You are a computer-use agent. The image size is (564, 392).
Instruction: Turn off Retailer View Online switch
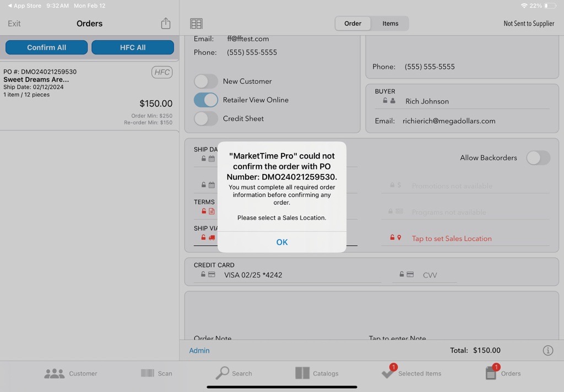point(206,100)
